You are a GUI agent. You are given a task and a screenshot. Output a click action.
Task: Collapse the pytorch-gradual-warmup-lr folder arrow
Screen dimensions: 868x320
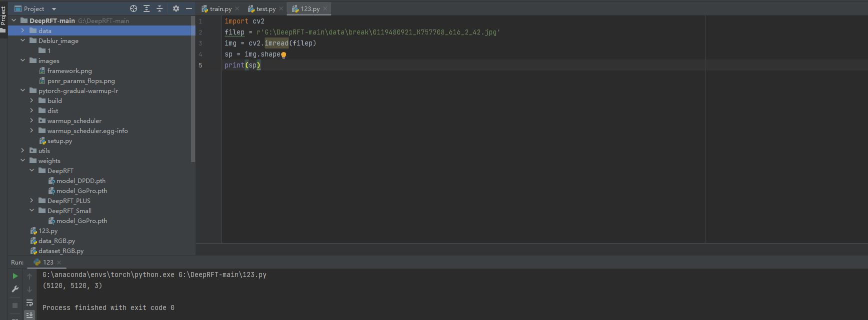click(23, 90)
